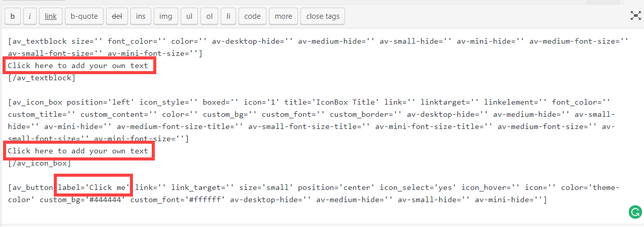
Task: Insert blockquote with b-quote button
Action: coord(84,16)
